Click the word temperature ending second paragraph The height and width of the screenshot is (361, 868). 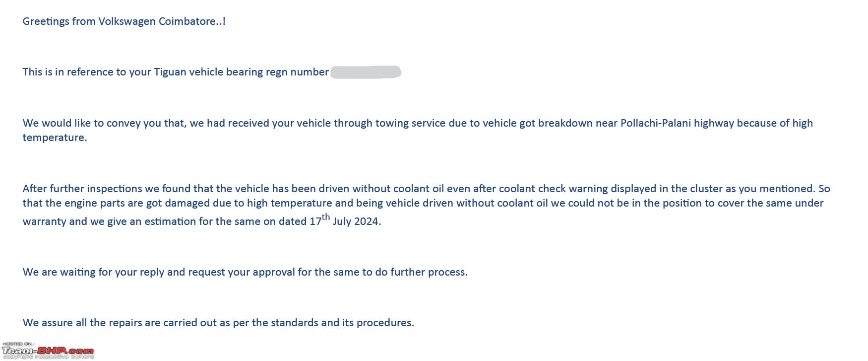[55, 138]
